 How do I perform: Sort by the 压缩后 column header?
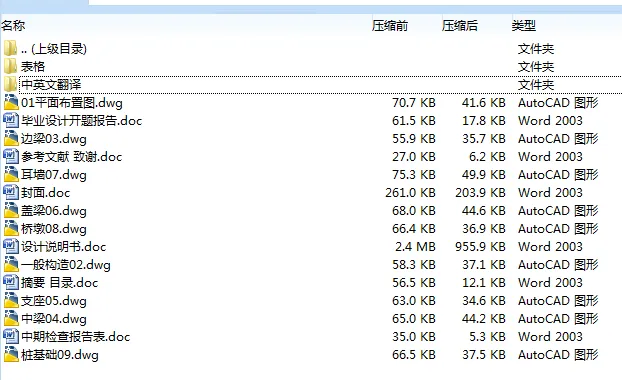[460, 26]
